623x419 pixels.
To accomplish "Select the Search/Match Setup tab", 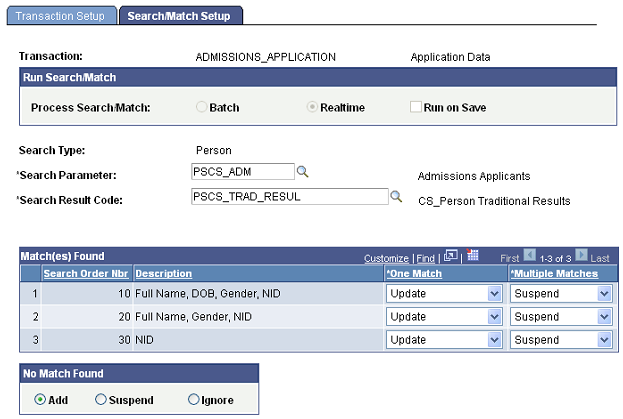I will click(x=180, y=16).
